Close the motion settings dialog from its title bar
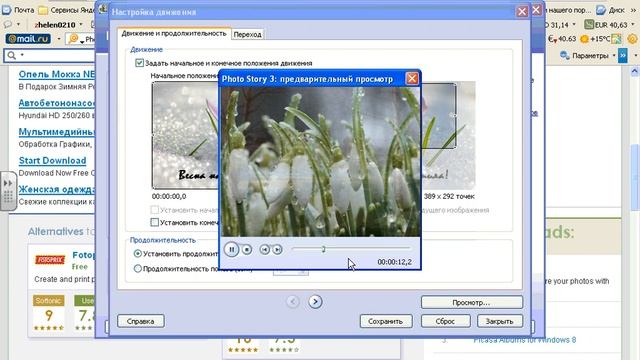 [522, 11]
